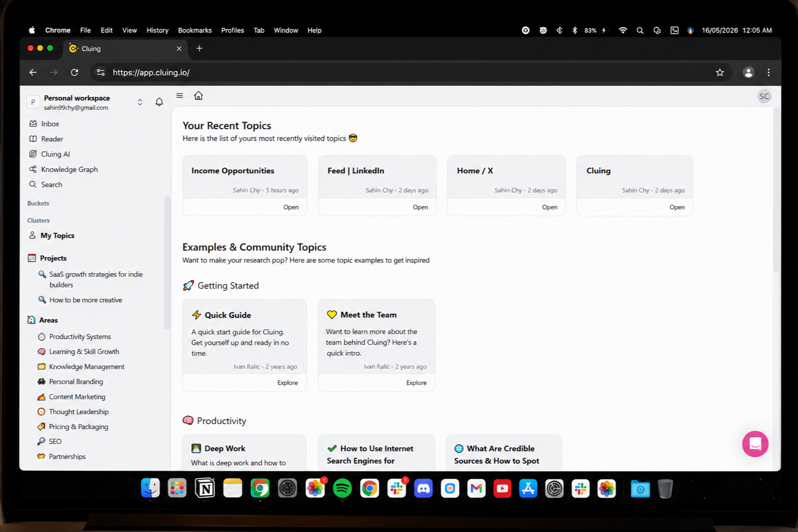798x532 pixels.
Task: Go back with the browser back arrow
Action: point(33,72)
